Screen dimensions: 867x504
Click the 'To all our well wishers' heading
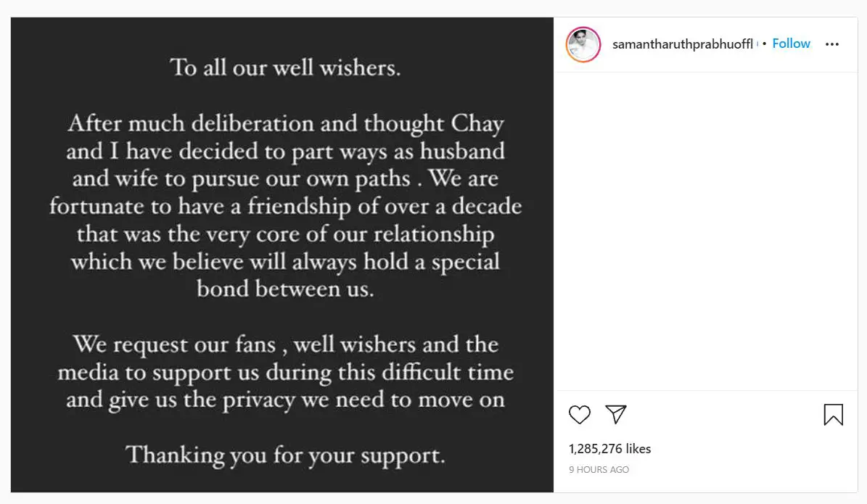coord(285,67)
